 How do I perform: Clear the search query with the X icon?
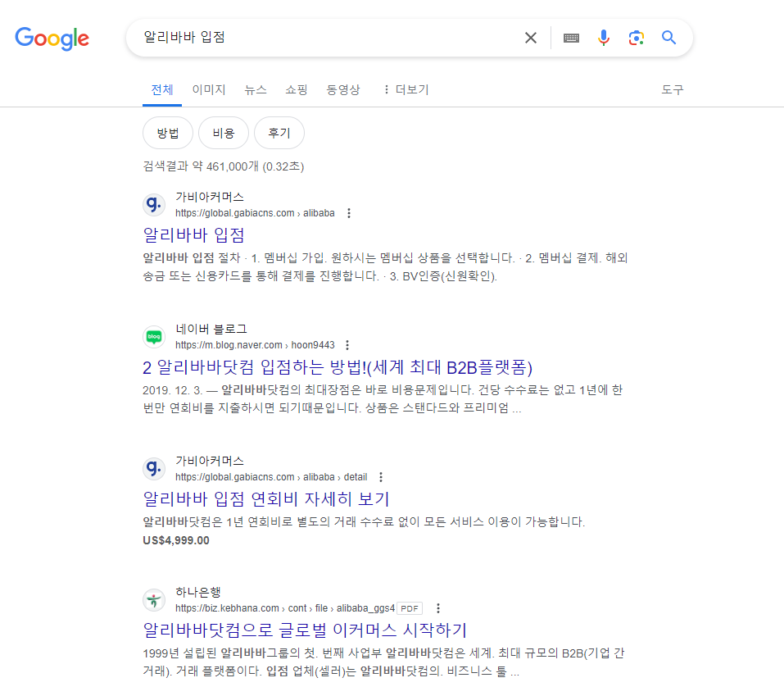(x=531, y=38)
